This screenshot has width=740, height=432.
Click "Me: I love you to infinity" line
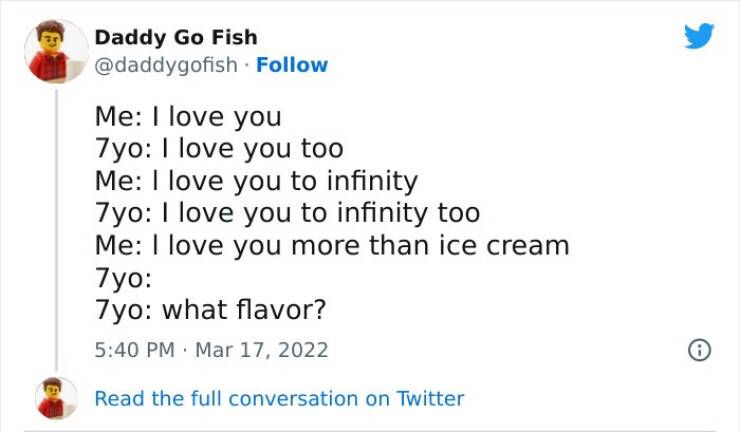(256, 181)
